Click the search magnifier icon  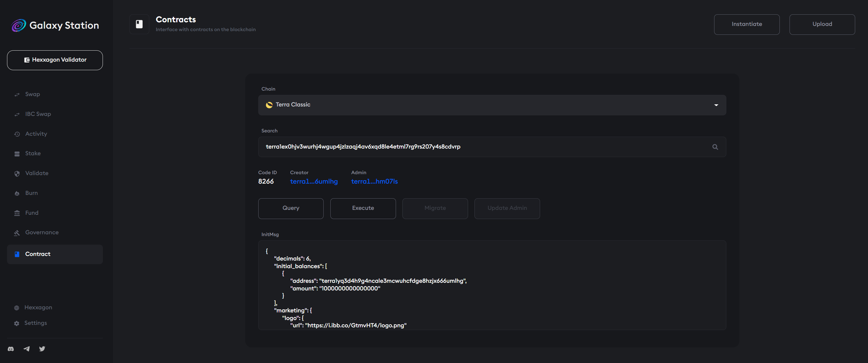coord(715,147)
